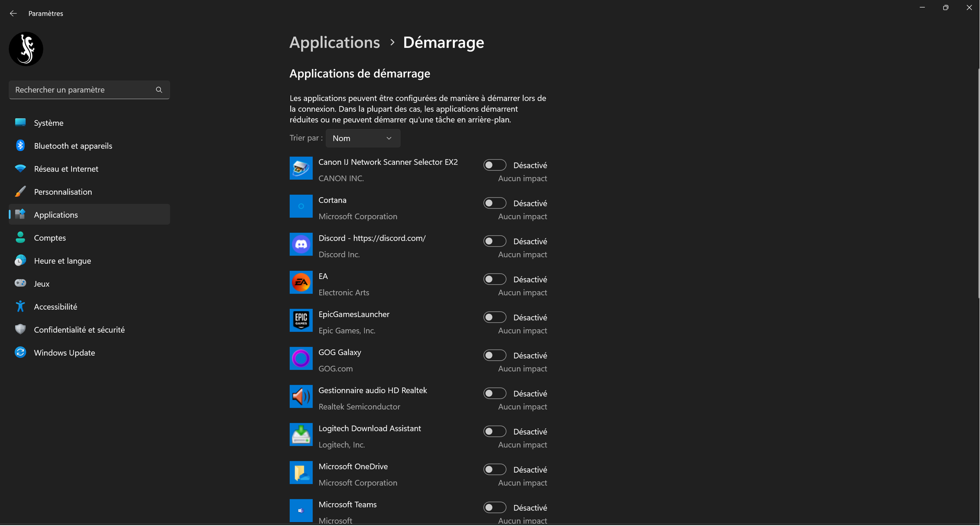Click the search magnifier icon

[x=159, y=90]
